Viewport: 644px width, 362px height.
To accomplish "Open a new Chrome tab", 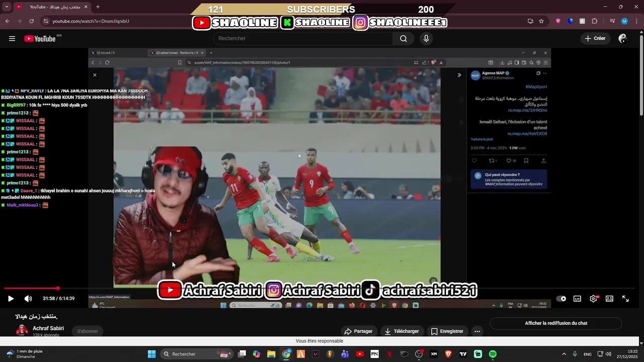I will (98, 7).
